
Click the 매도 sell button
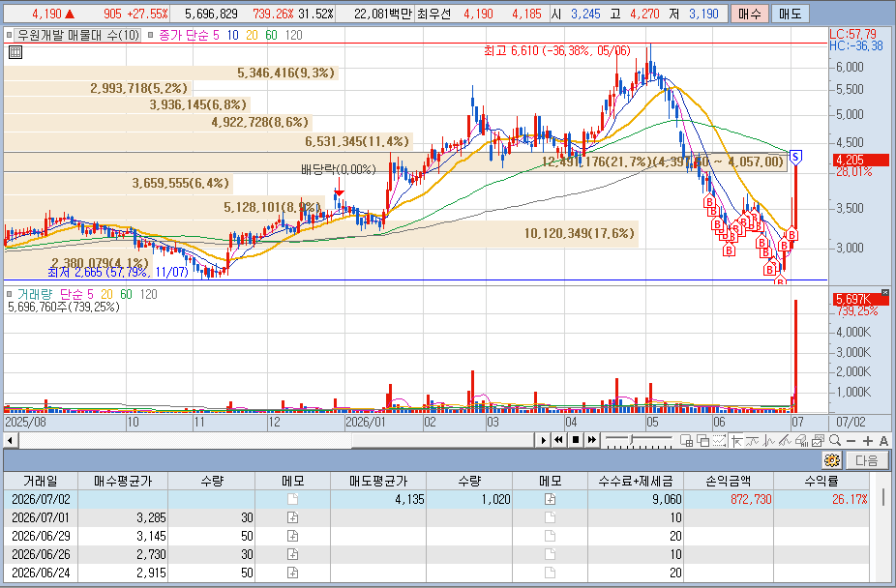pos(791,14)
